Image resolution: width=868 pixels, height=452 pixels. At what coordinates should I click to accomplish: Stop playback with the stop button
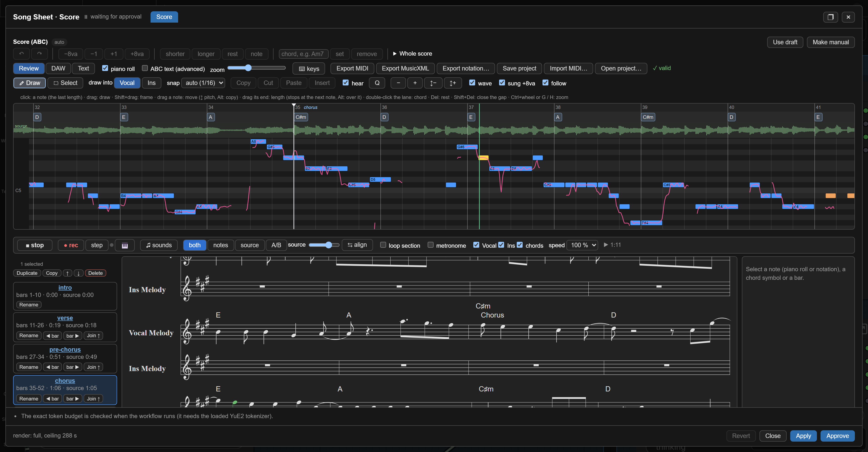(x=35, y=245)
